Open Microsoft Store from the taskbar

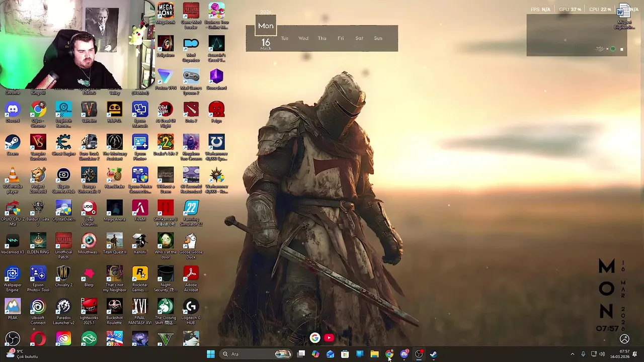[x=345, y=354]
